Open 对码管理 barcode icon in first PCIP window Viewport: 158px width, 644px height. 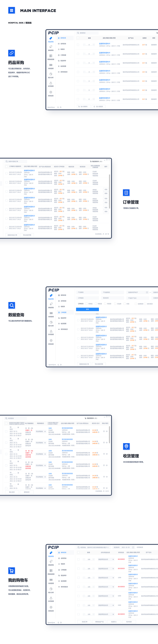pyautogui.click(x=51, y=65)
